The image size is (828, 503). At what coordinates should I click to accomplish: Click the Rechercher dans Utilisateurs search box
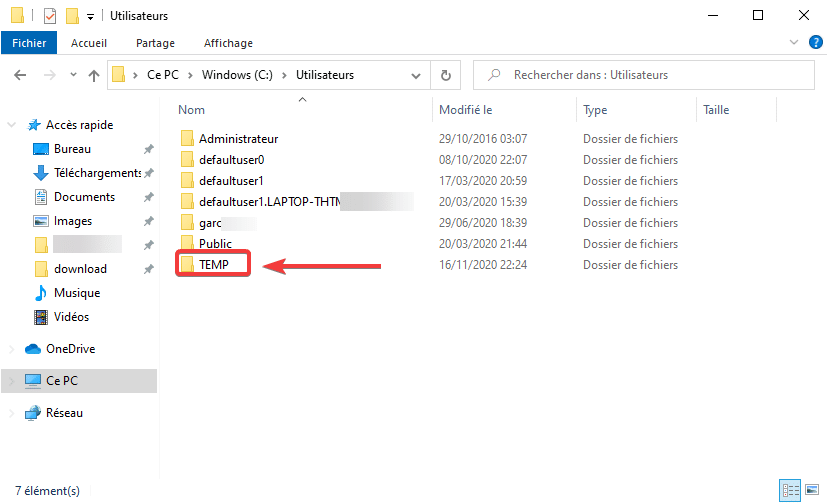tap(650, 75)
